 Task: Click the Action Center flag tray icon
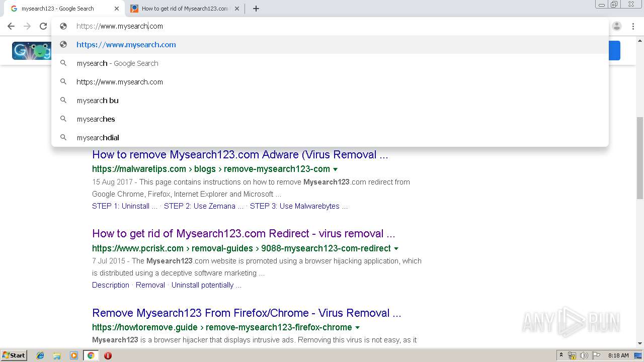pos(596,355)
